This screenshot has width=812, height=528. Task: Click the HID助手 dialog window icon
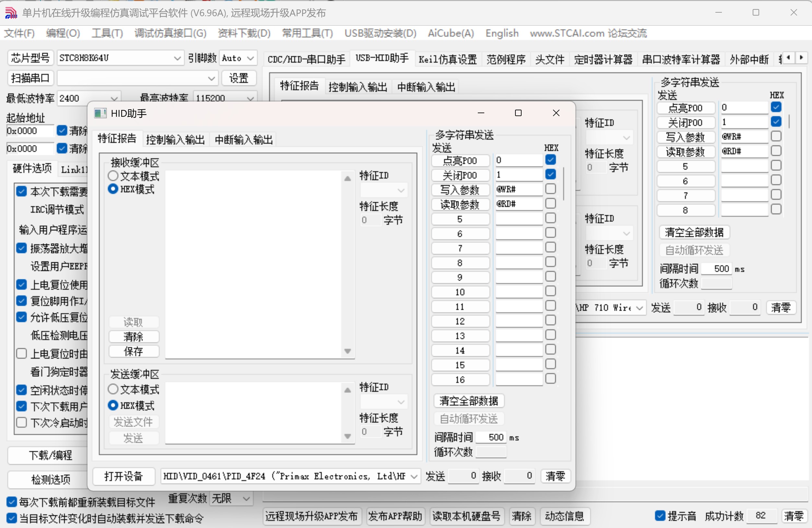[100, 113]
